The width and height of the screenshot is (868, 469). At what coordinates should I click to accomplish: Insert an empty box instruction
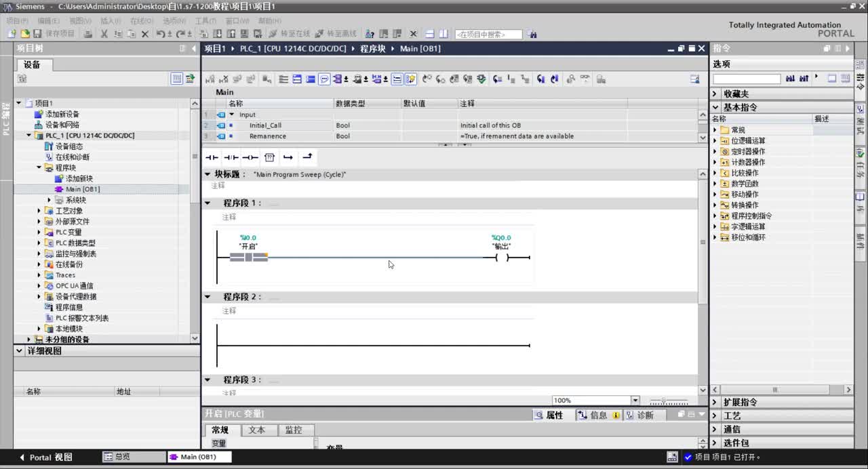tap(269, 157)
